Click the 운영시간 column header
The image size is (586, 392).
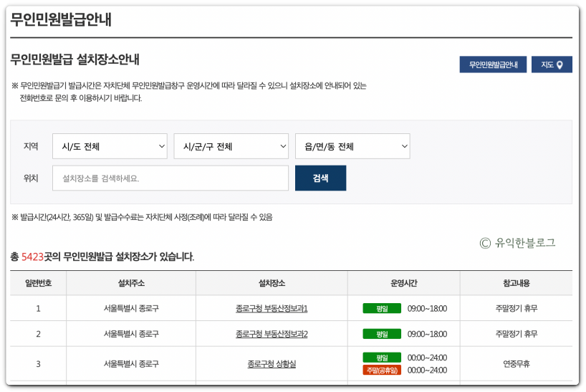(x=403, y=283)
